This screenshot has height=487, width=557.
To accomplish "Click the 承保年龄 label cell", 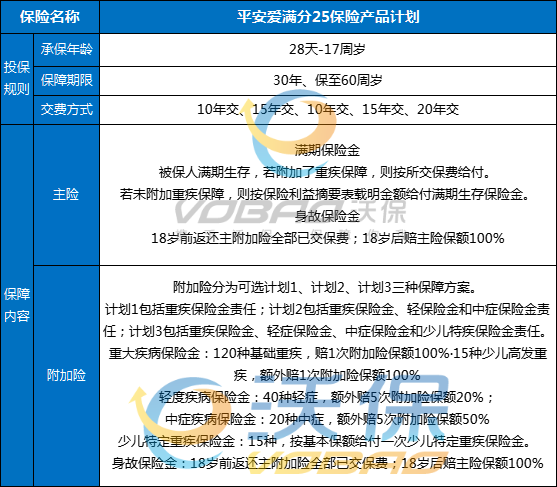I will click(x=66, y=50).
